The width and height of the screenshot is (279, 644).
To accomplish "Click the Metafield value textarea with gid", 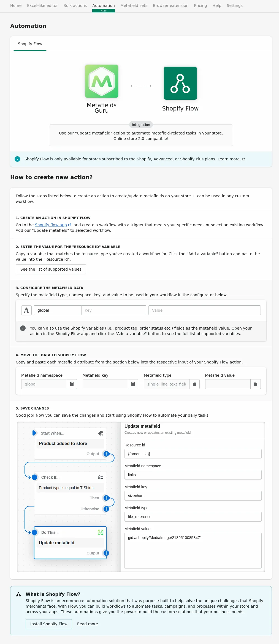I will pyautogui.click(x=193, y=551).
